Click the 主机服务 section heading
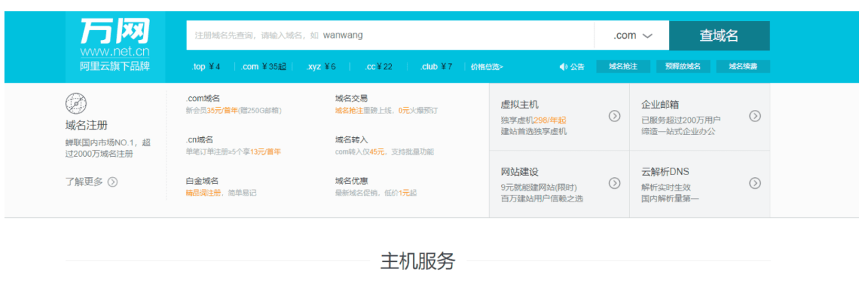Viewport: 868px width, 281px height. (x=418, y=261)
